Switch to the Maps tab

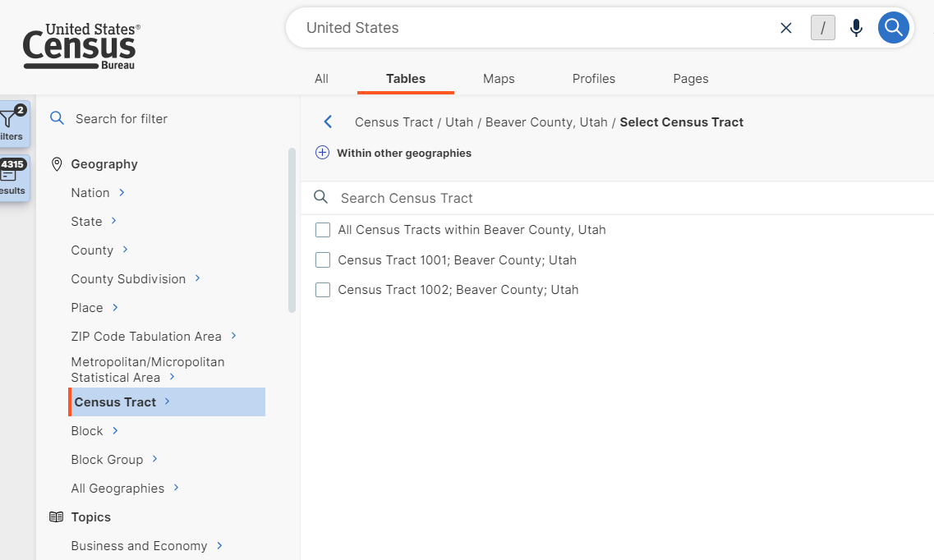click(498, 78)
